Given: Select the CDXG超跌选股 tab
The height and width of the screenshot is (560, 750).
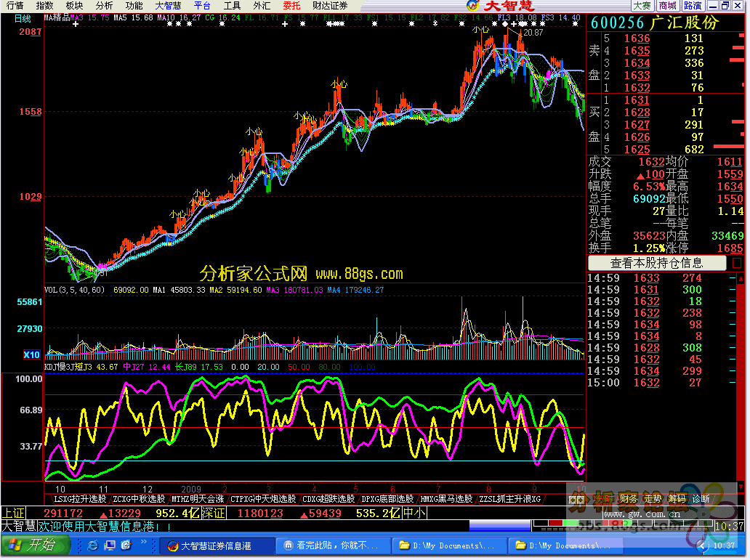Looking at the screenshot, I should pyautogui.click(x=328, y=499).
